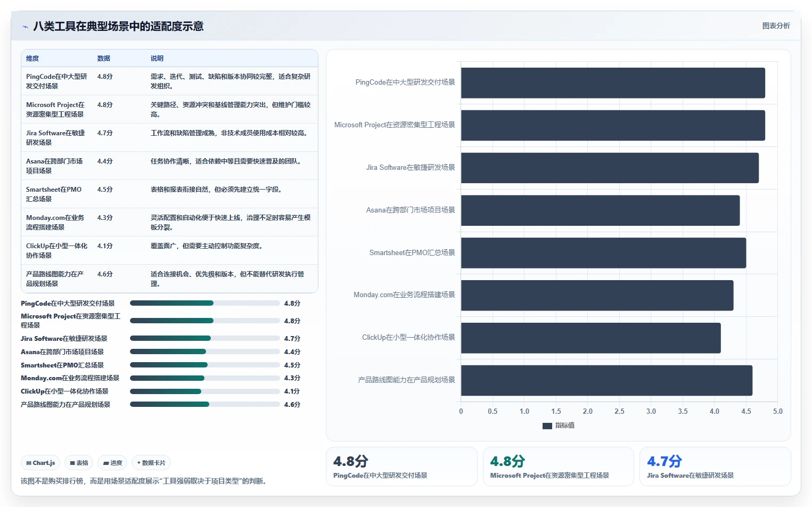Click the 2.5 tick on the chart axis
The height and width of the screenshot is (507, 812).
coord(619,411)
